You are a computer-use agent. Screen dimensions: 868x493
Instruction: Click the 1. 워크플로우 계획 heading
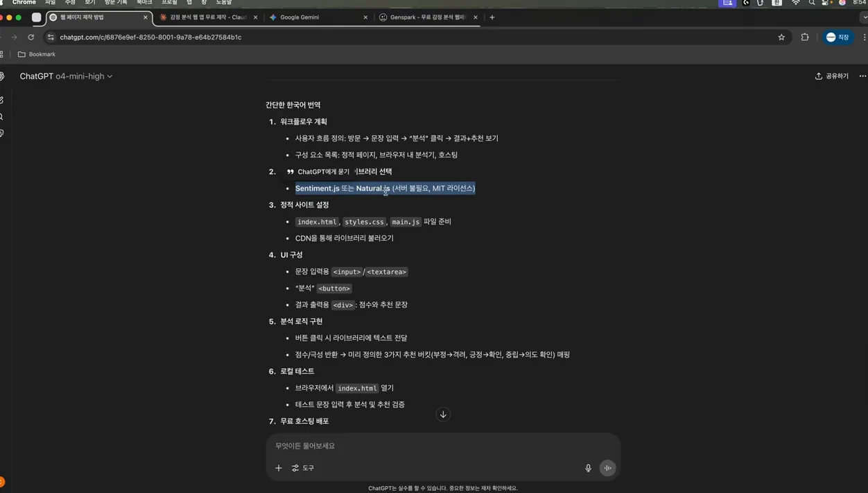[x=298, y=122]
